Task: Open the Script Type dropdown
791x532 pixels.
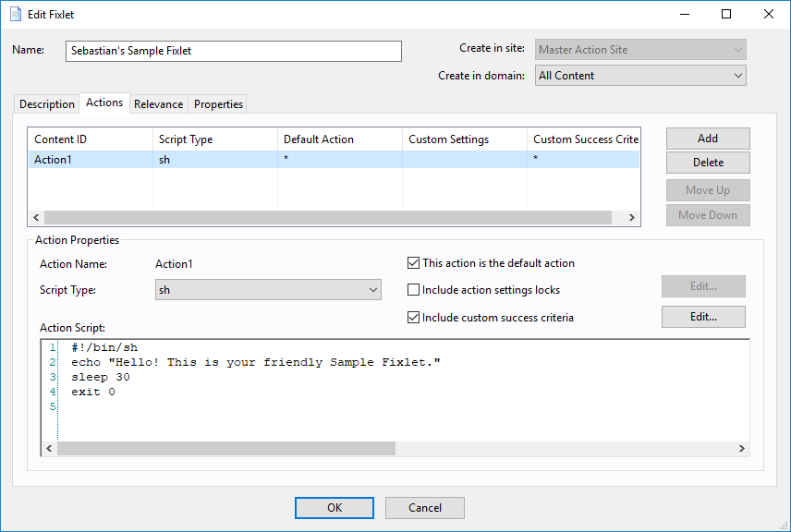Action: tap(268, 290)
